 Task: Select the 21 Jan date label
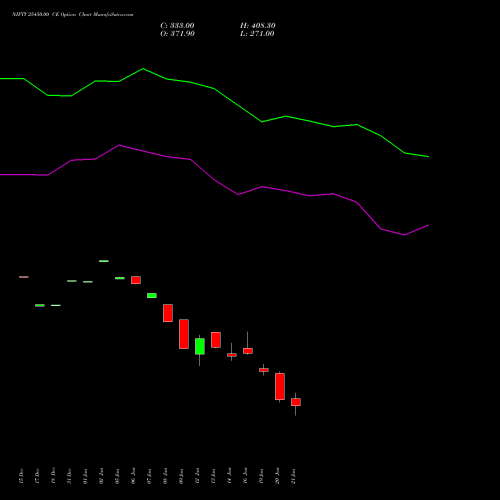tap(293, 476)
